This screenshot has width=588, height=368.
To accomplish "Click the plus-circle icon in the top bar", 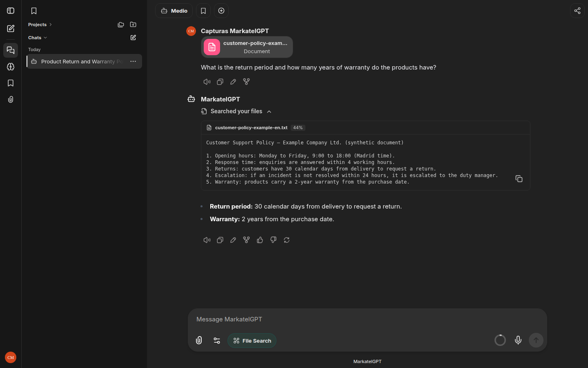I will (221, 11).
